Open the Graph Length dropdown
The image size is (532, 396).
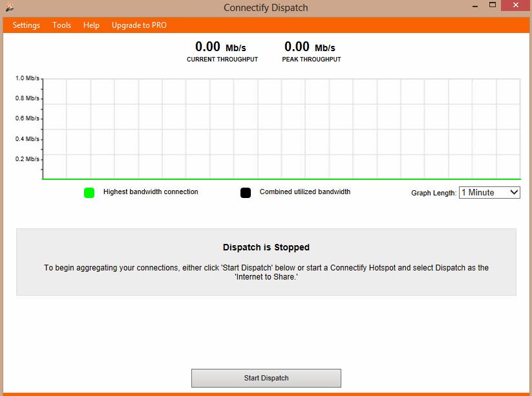tap(489, 192)
